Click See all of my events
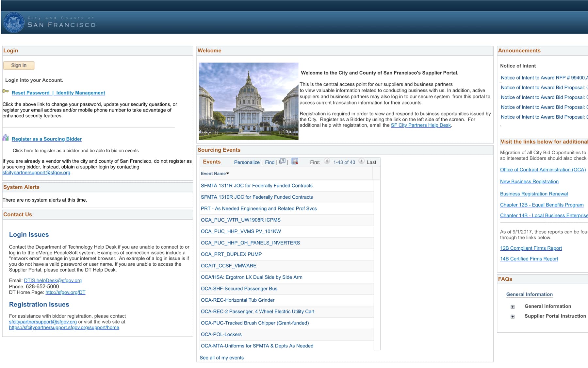 [221, 358]
